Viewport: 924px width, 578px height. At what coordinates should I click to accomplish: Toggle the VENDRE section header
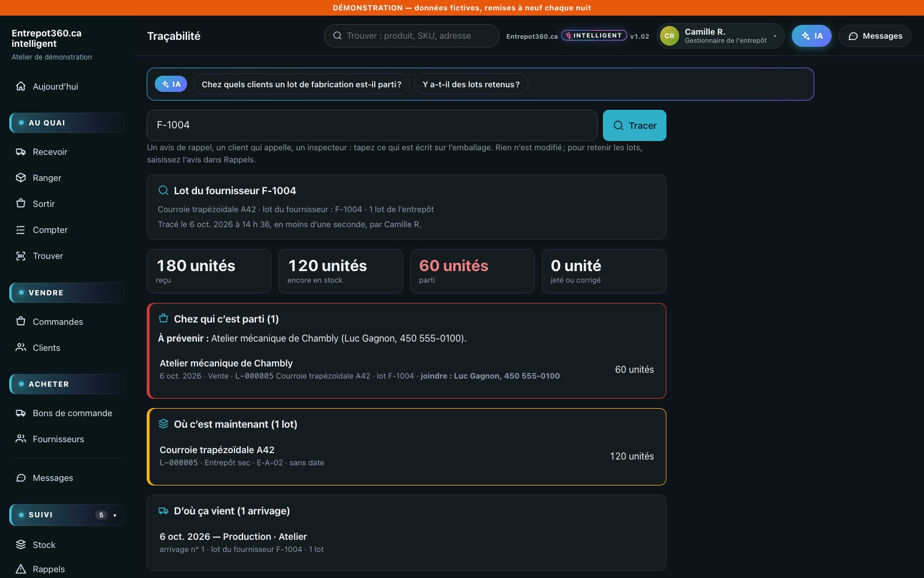[67, 292]
